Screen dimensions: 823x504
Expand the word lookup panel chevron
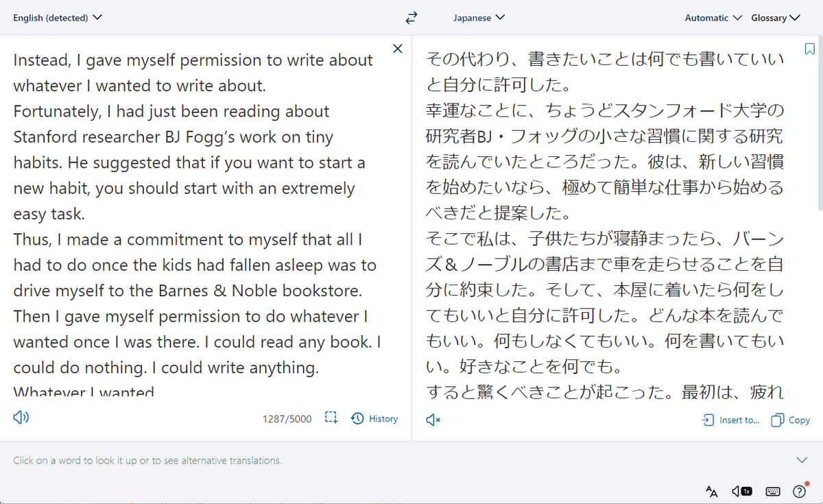coord(802,460)
